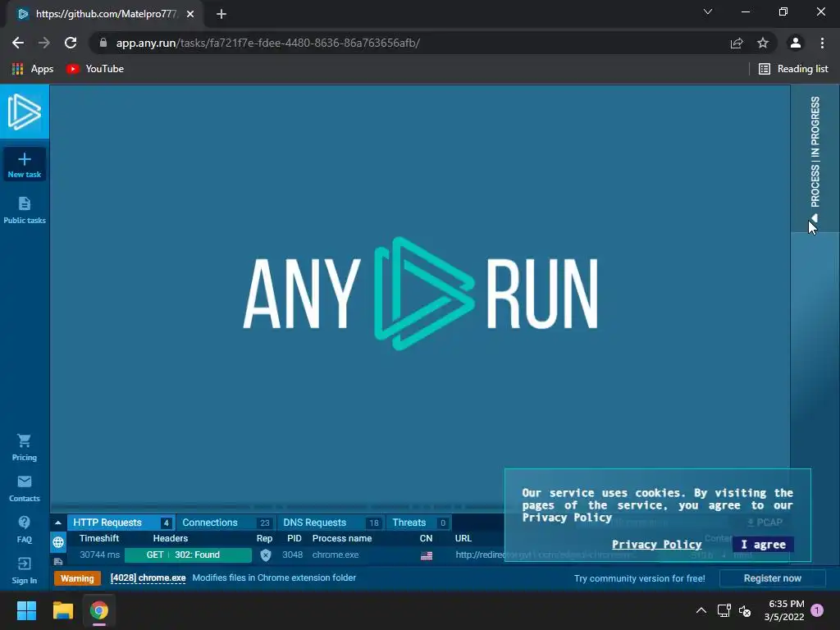
Task: Open the notification badge in the taskbar
Action: tap(817, 610)
